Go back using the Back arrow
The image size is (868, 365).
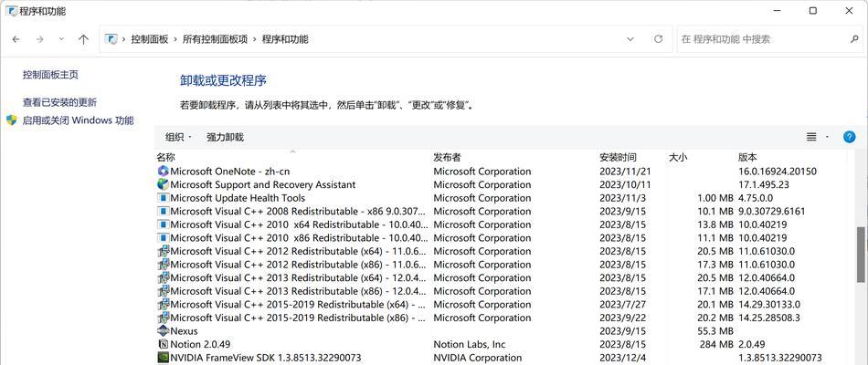point(16,39)
